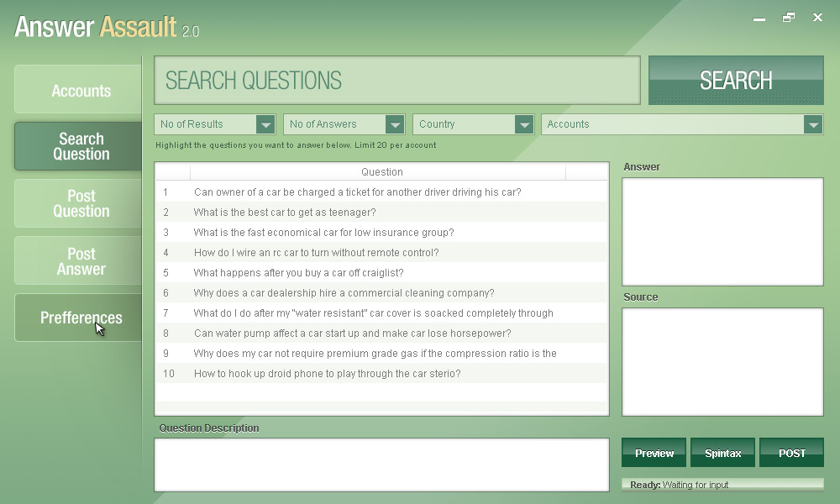Focus the Question Description box
Screen dimensions: 840x504
coord(381,465)
